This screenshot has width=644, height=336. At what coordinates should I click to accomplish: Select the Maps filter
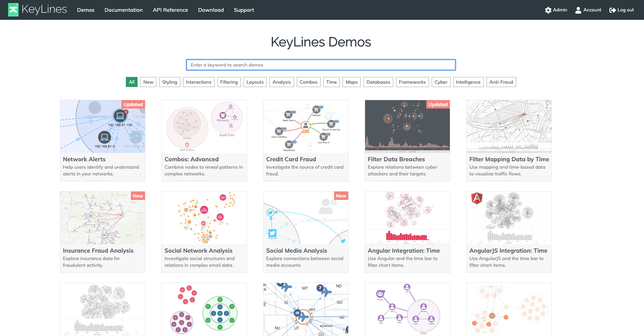tap(351, 82)
